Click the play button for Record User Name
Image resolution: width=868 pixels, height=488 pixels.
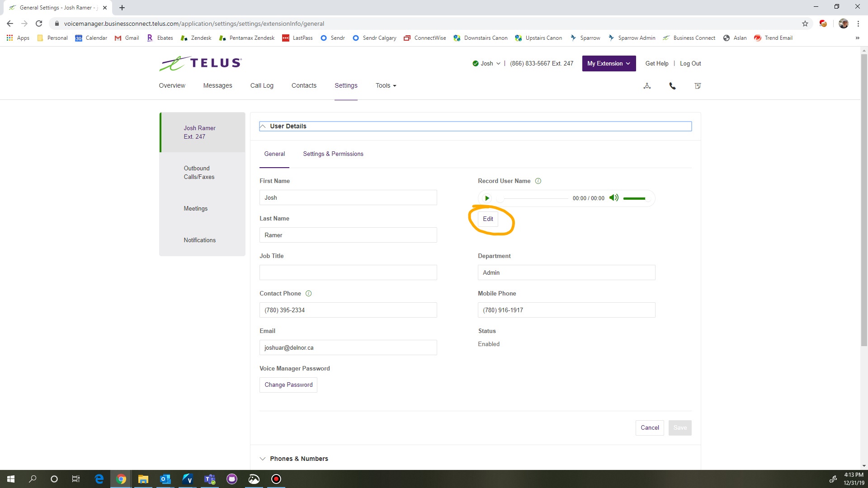(x=486, y=198)
